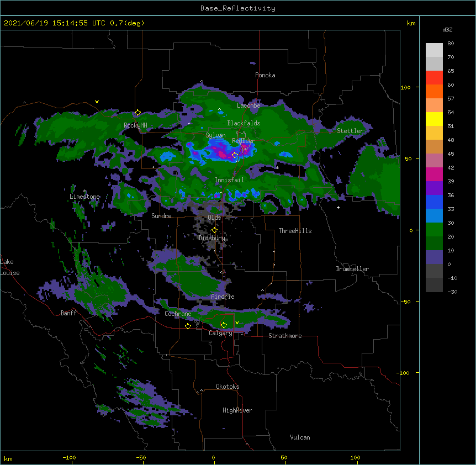Click the Base_Reflectivity title
The image size is (476, 465).
click(238, 8)
